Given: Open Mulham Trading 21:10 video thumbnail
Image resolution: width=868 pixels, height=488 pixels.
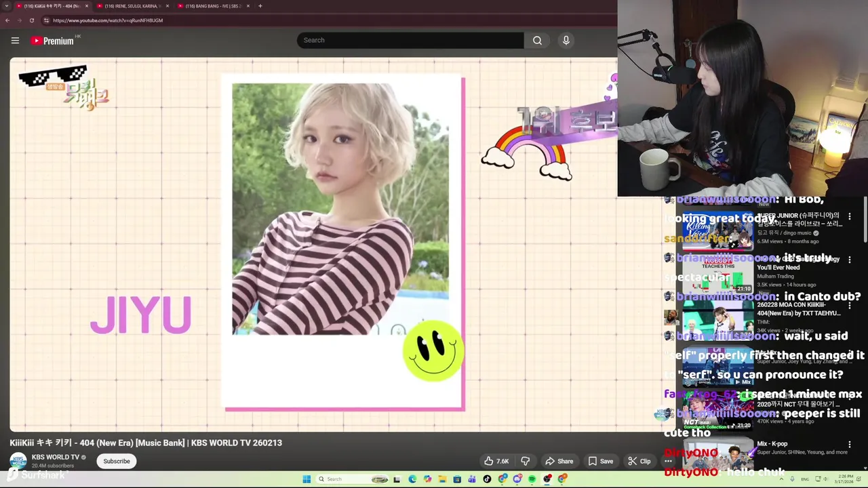Looking at the screenshot, I should pyautogui.click(x=717, y=274).
